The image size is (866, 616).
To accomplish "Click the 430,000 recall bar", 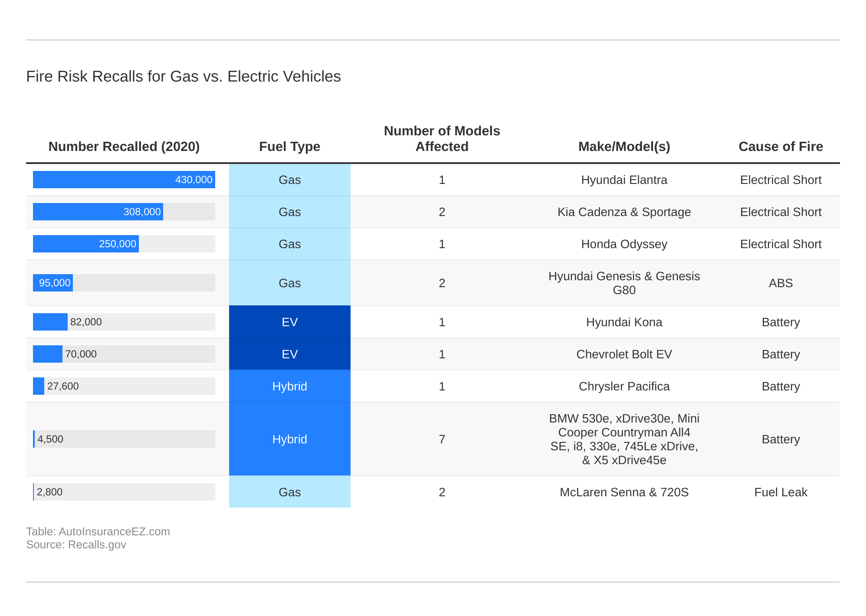I will coord(124,180).
